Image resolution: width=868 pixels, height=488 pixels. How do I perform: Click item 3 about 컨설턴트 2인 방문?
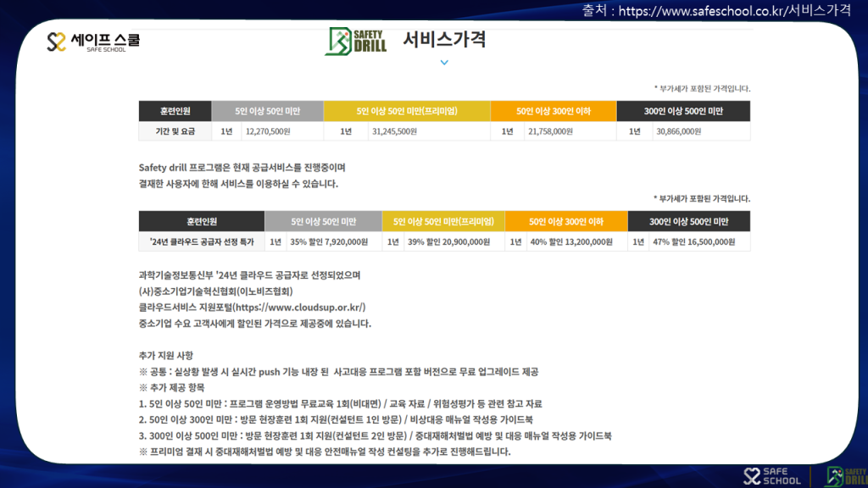click(x=375, y=435)
